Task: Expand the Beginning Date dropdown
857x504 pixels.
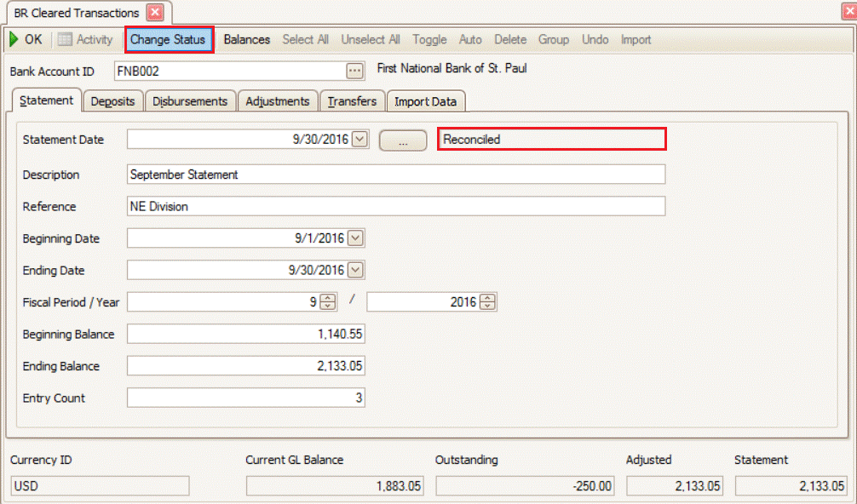Action: click(356, 238)
